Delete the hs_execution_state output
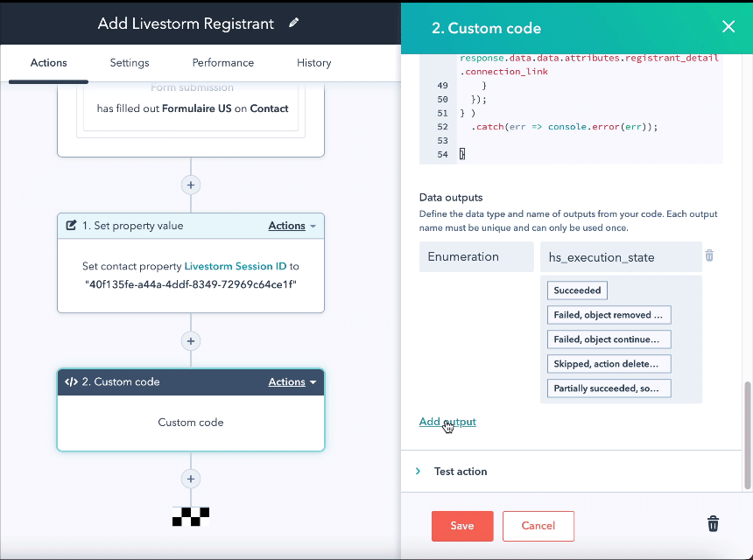 709,255
